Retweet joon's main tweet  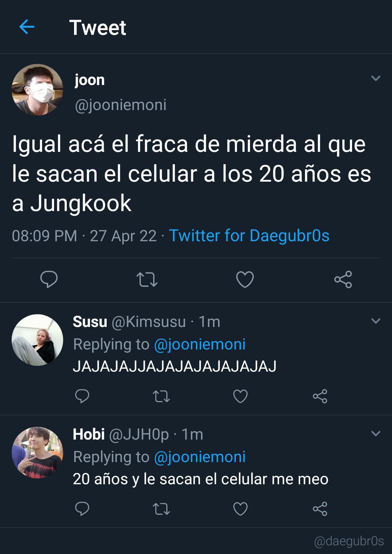click(147, 279)
